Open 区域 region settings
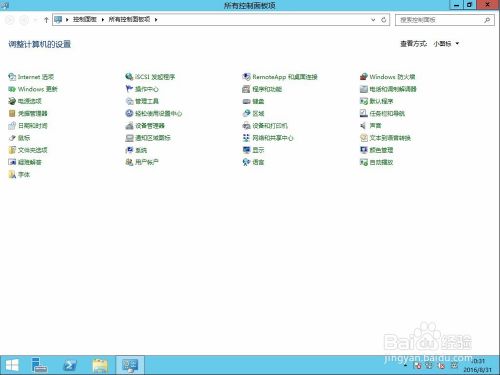 tap(253, 113)
